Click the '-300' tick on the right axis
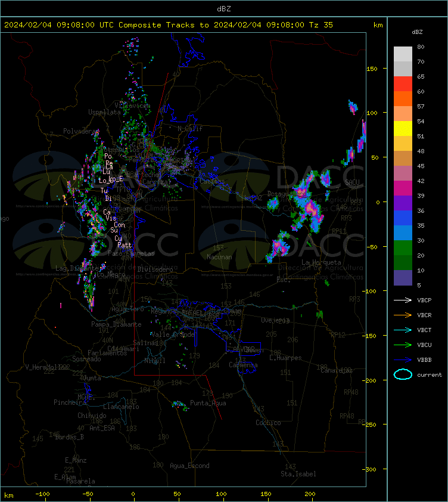 [x=371, y=469]
